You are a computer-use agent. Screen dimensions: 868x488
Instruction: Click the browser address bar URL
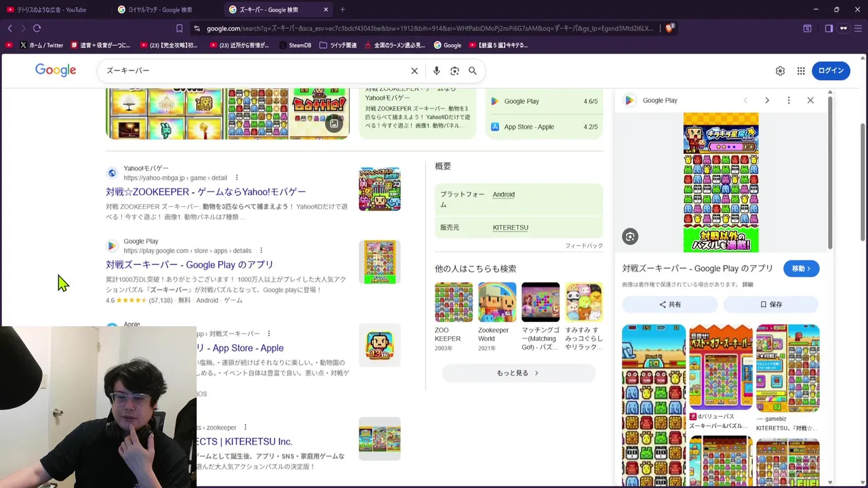pos(430,28)
